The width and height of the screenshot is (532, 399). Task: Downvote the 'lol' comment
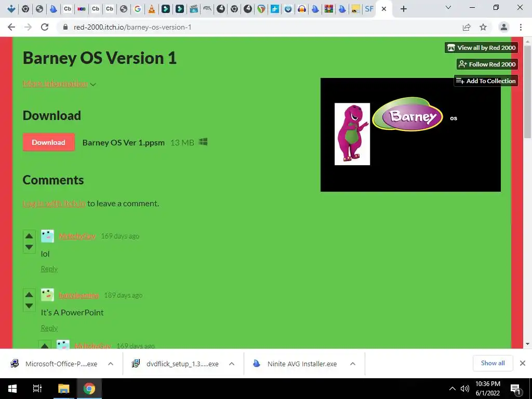tap(29, 247)
